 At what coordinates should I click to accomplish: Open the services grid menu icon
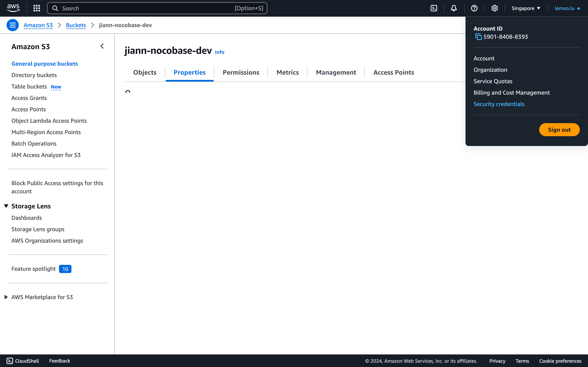(37, 8)
